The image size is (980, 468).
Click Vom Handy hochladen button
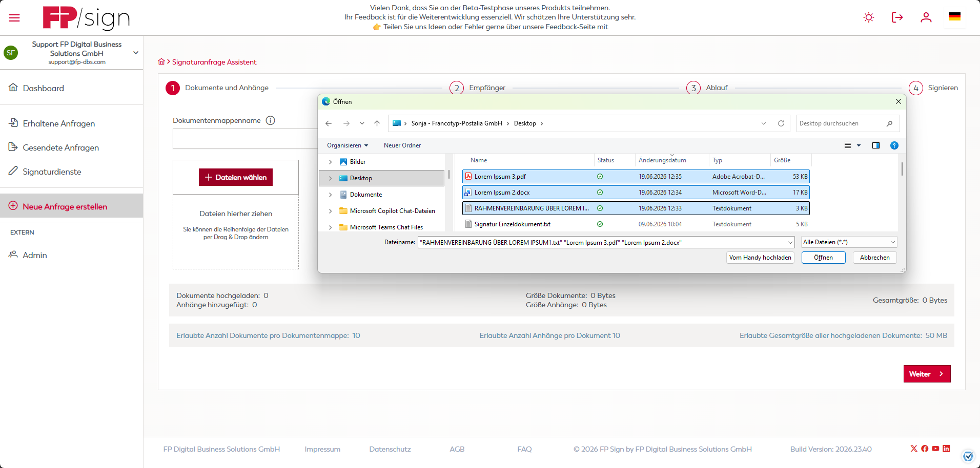point(760,258)
